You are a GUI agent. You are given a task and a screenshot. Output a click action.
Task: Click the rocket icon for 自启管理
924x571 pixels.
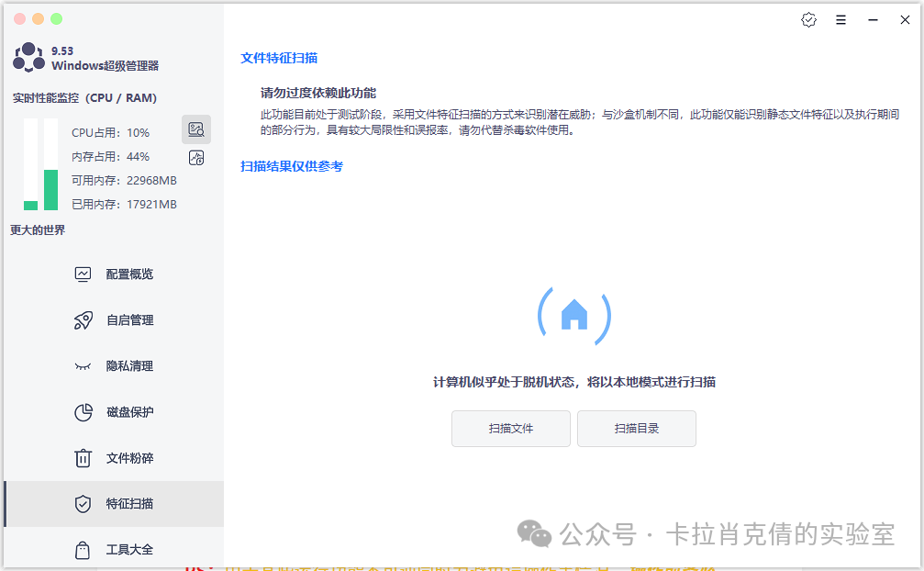click(83, 320)
